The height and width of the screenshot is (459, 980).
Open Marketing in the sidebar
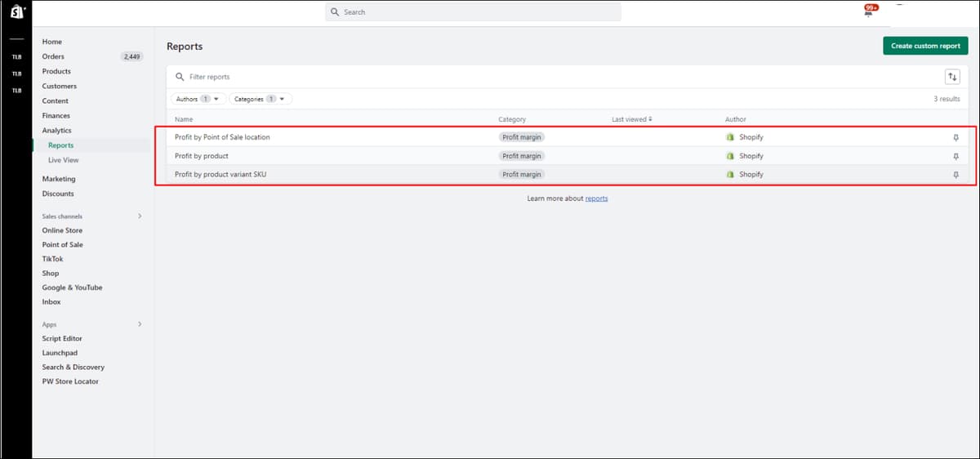click(59, 179)
